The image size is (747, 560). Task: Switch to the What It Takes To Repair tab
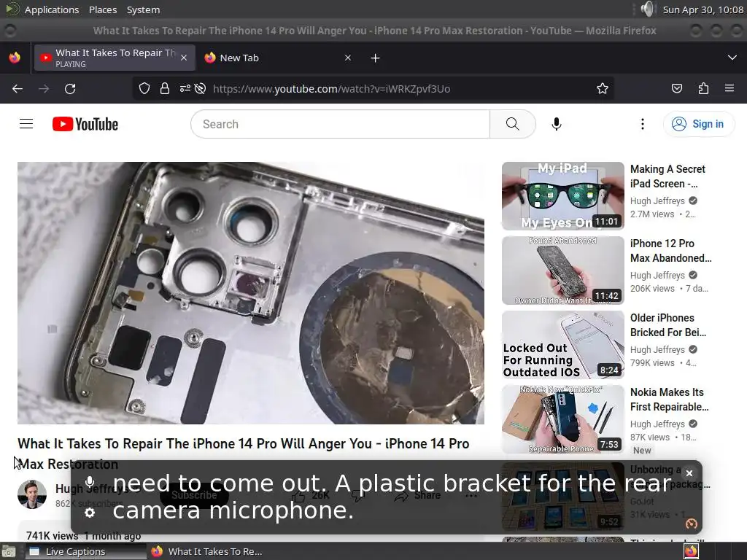(x=115, y=58)
